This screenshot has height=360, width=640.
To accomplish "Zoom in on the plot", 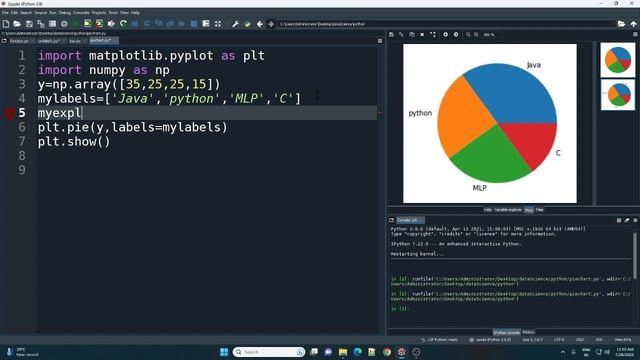I will click(x=476, y=35).
